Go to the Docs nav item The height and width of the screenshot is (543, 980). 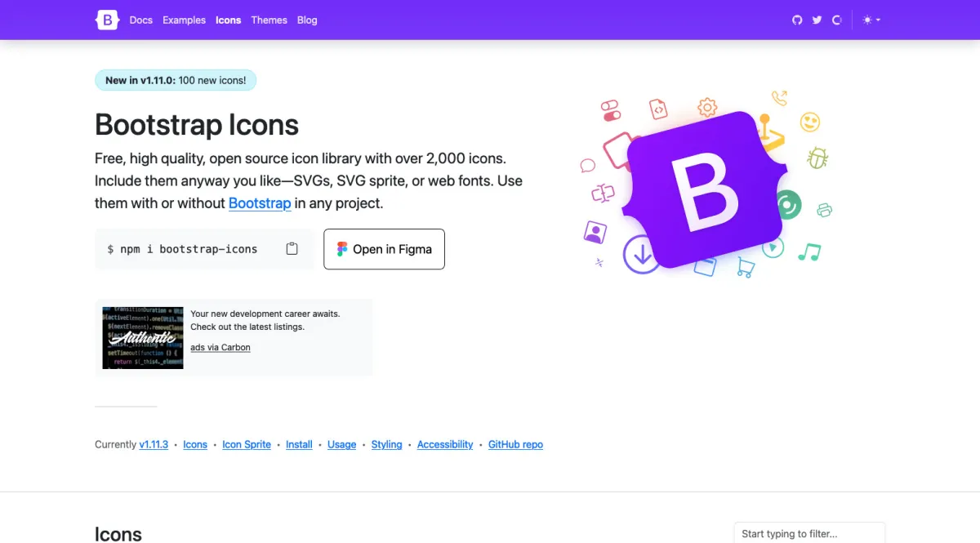pyautogui.click(x=141, y=20)
